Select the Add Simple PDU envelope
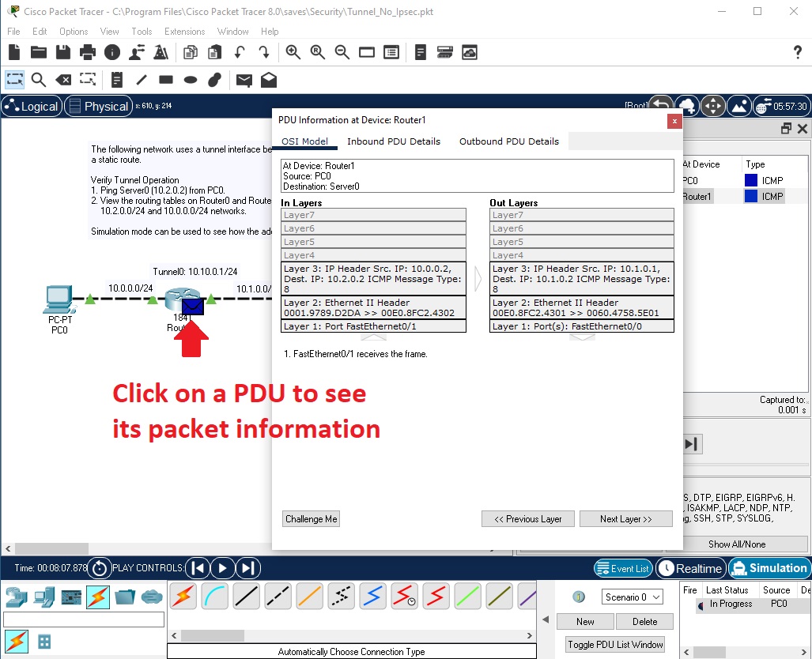Image resolution: width=812 pixels, height=659 pixels. tap(244, 80)
